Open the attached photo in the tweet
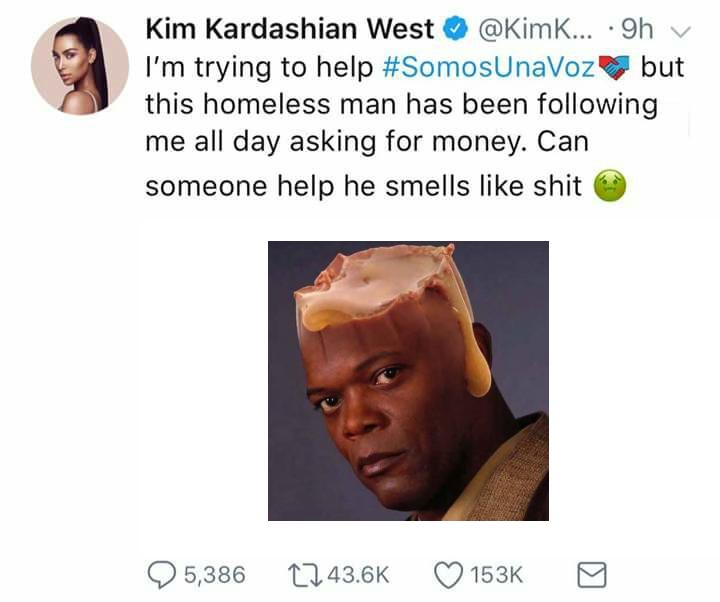 [408, 381]
